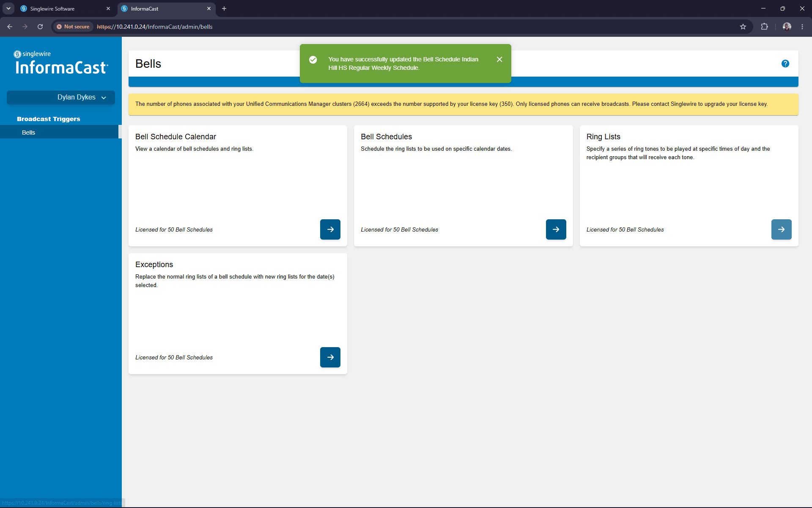This screenshot has height=508, width=812.
Task: Click the Bell Schedules card title
Action: pos(386,137)
